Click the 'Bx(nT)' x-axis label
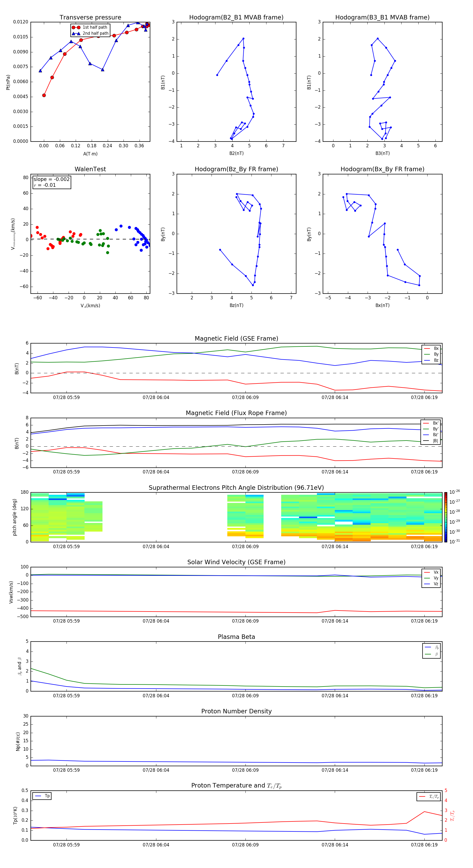 382,305
